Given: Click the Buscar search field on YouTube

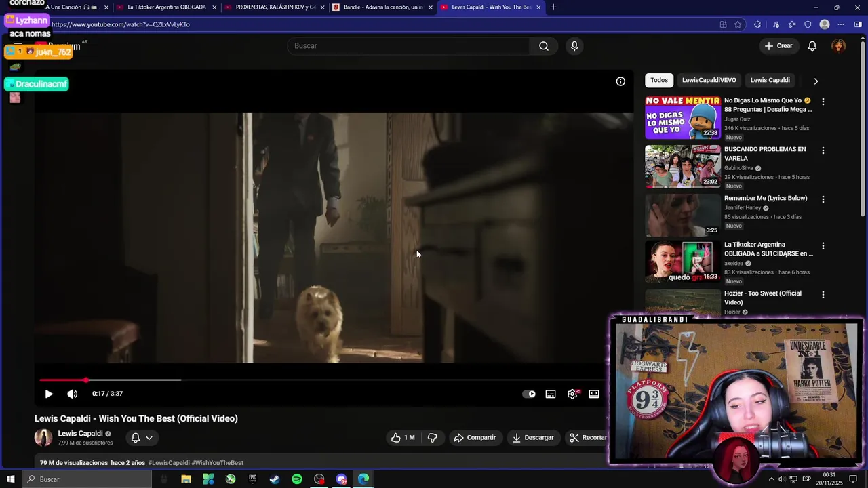Looking at the screenshot, I should click(409, 46).
